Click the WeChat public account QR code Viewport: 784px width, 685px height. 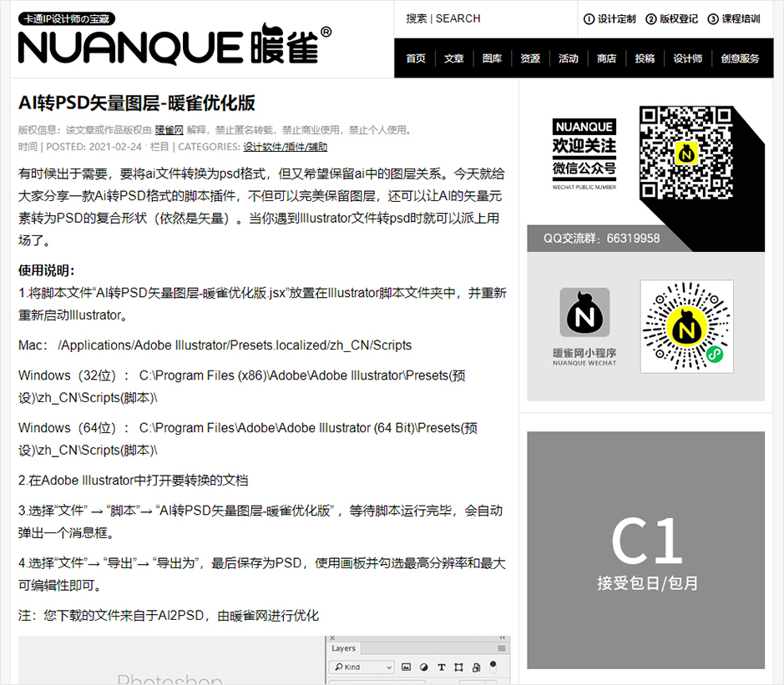click(x=686, y=153)
